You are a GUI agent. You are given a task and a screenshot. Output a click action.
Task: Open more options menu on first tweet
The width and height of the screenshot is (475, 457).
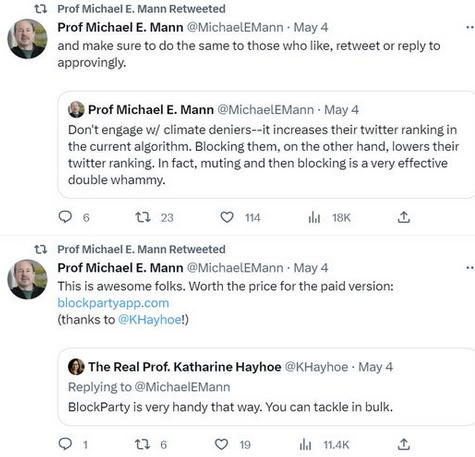point(470,27)
